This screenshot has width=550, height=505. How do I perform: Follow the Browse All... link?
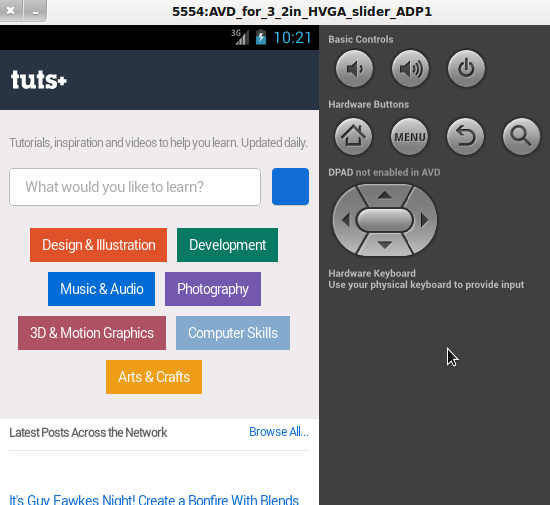[279, 432]
